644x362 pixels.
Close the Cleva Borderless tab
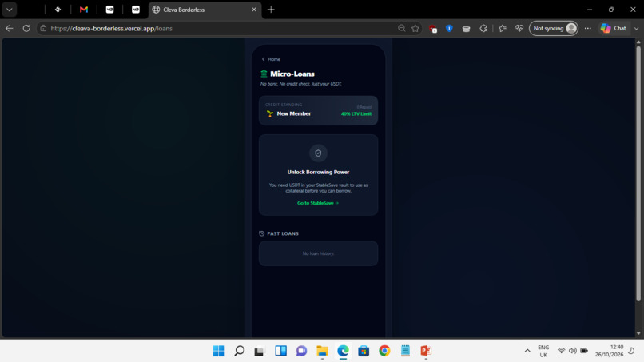[x=254, y=10]
